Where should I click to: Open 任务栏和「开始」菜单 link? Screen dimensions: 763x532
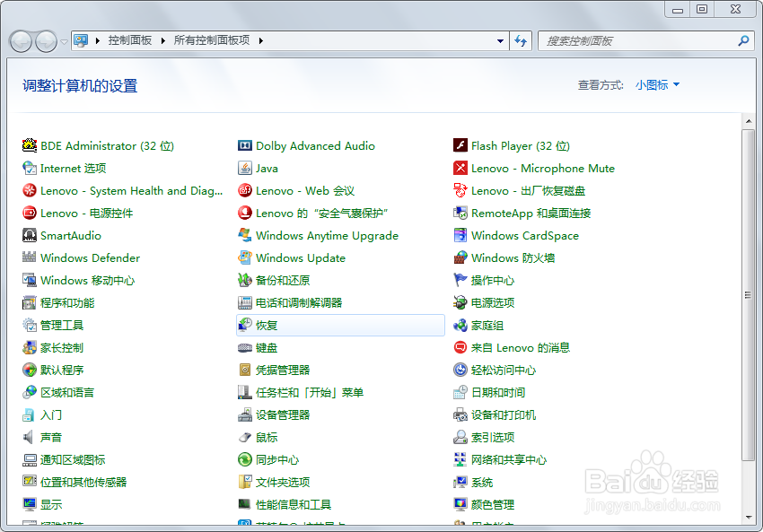click(x=310, y=392)
